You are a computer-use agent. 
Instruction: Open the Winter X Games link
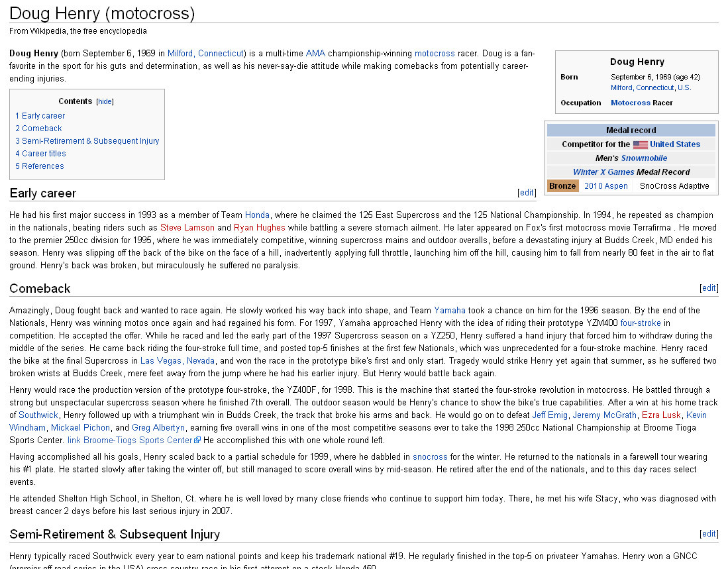603,172
